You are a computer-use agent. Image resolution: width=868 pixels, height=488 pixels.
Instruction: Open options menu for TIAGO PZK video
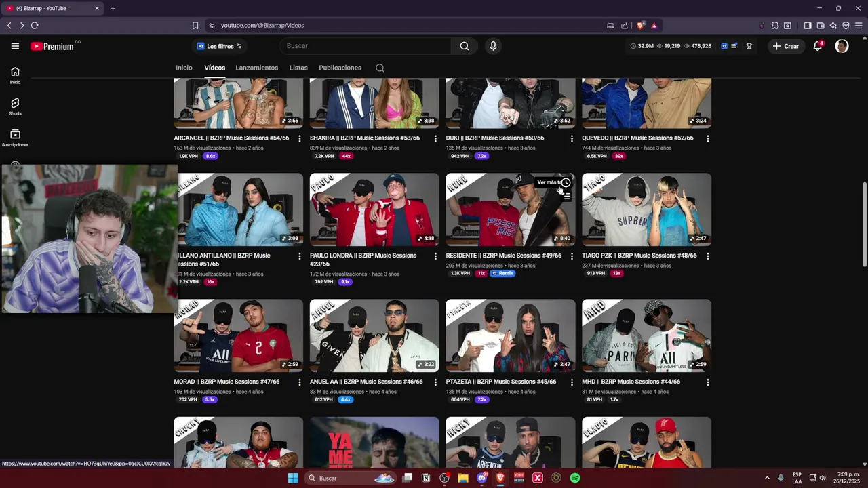pyautogui.click(x=707, y=256)
